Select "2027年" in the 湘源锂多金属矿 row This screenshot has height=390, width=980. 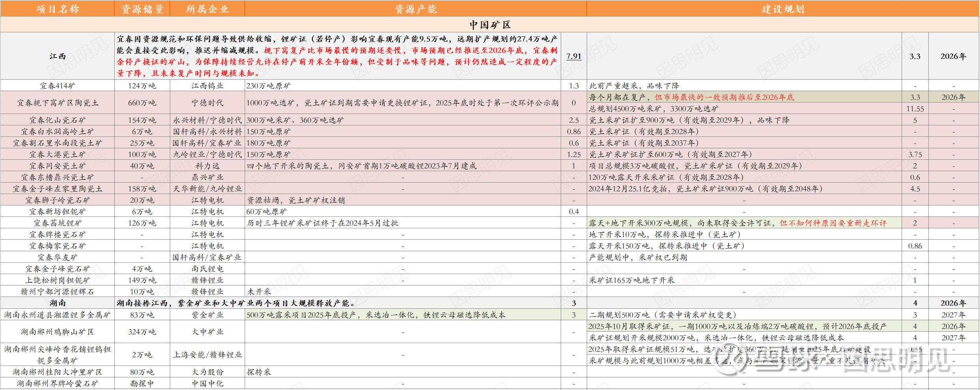pyautogui.click(x=954, y=315)
